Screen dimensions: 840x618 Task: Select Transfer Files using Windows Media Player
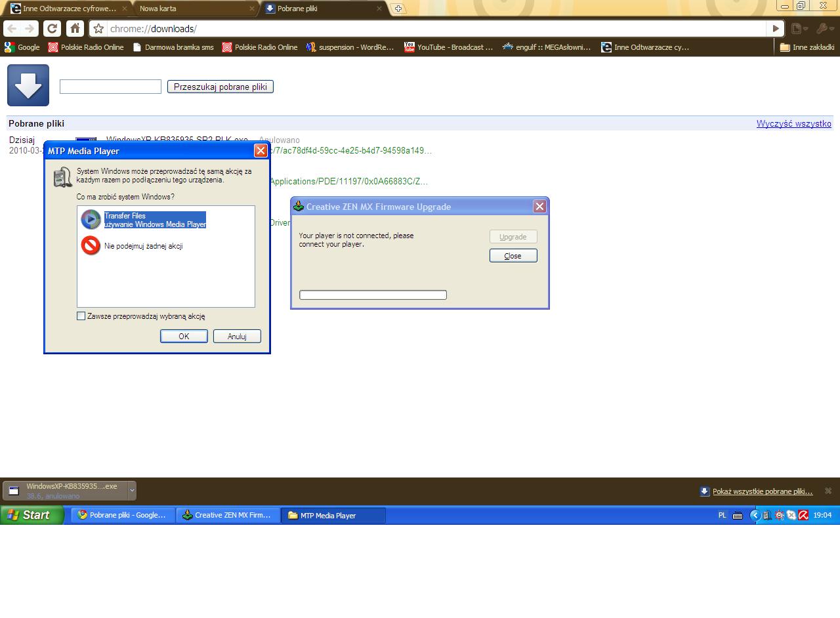coord(155,220)
